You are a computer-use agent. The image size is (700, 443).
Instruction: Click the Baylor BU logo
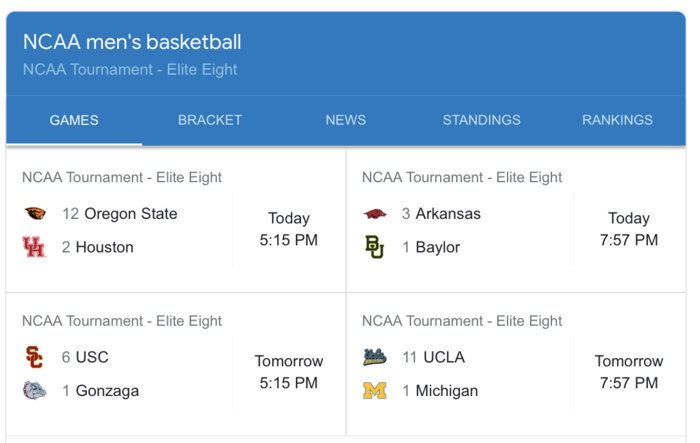coord(375,247)
